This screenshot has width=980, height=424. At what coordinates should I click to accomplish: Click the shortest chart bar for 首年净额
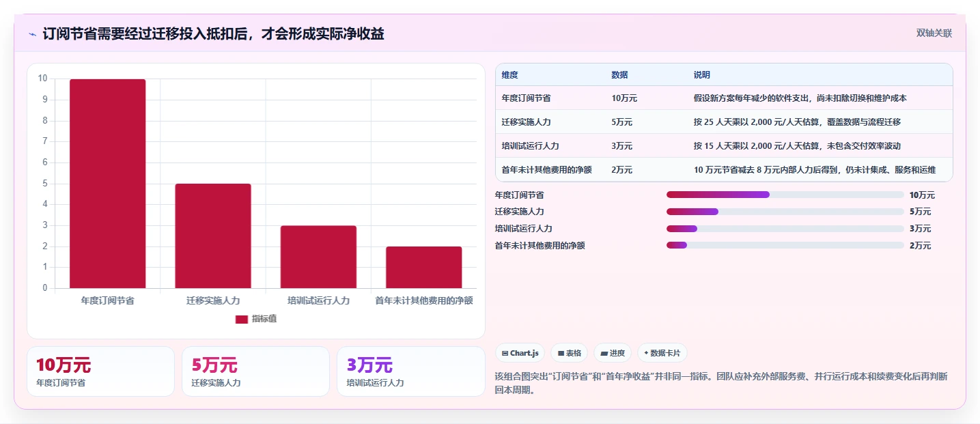pos(424,268)
